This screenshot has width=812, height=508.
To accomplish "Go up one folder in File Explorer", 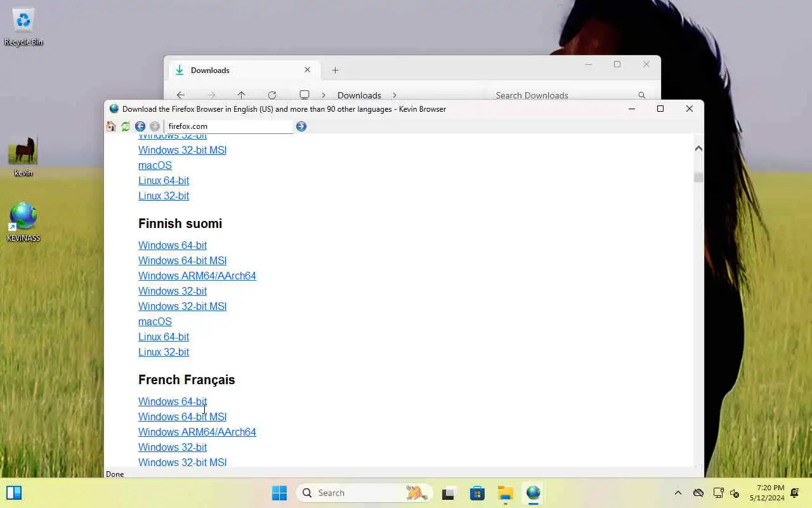I will point(242,95).
